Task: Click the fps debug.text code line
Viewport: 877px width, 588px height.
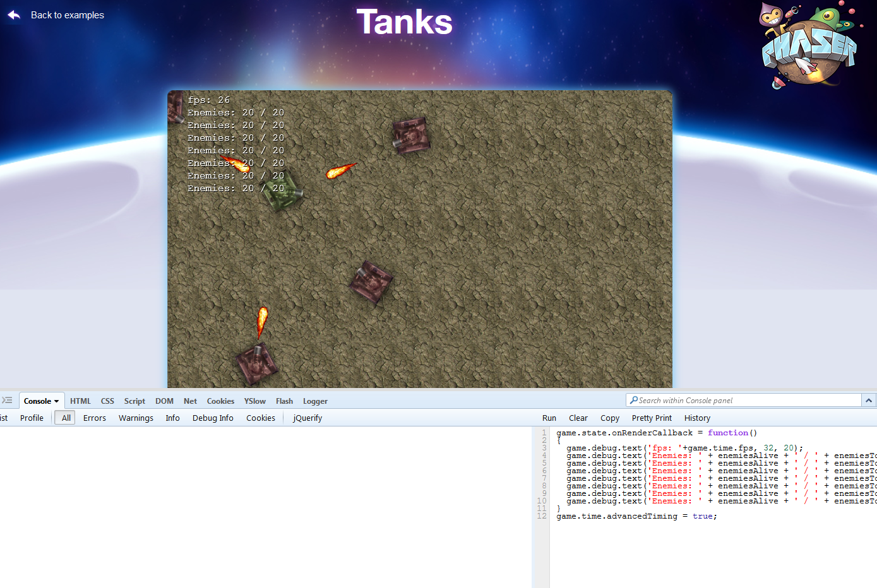Action: (684, 448)
